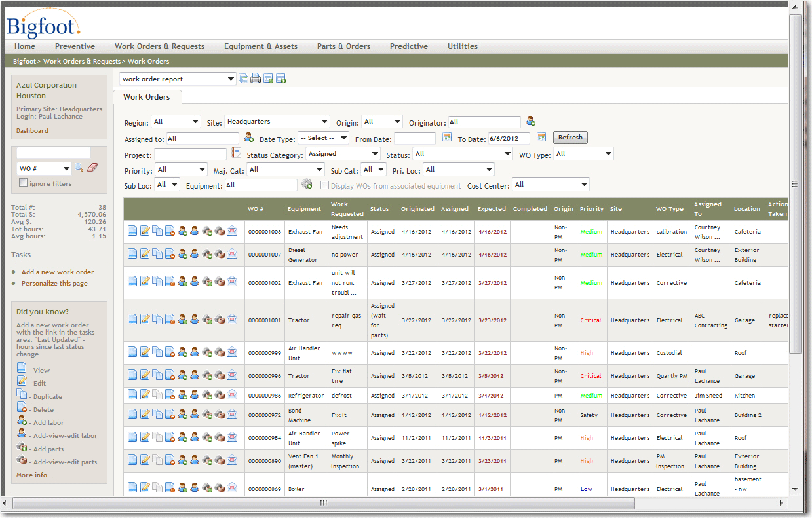
Task: Click the magnifier search icon in the sidebar
Action: 79,168
